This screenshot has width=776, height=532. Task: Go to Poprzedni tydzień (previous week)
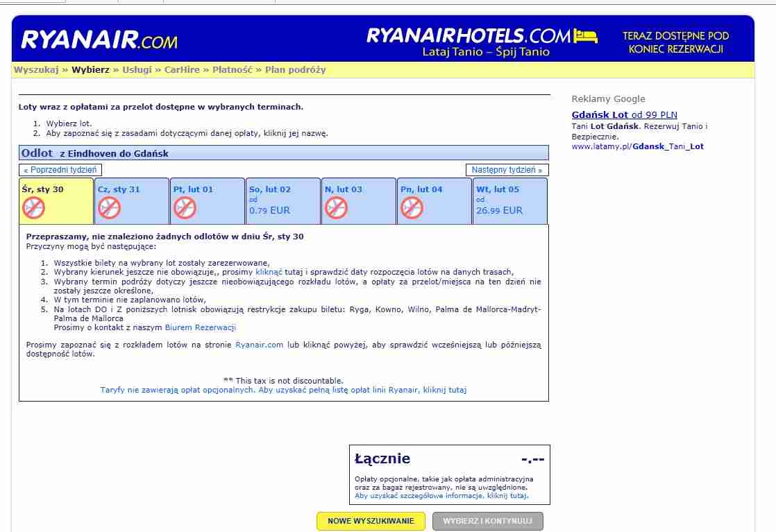tap(60, 169)
